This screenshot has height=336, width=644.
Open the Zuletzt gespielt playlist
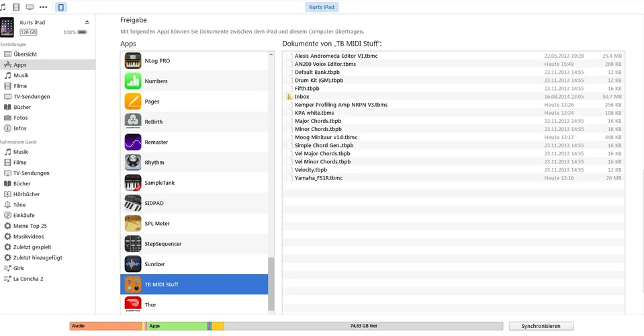click(x=48, y=247)
